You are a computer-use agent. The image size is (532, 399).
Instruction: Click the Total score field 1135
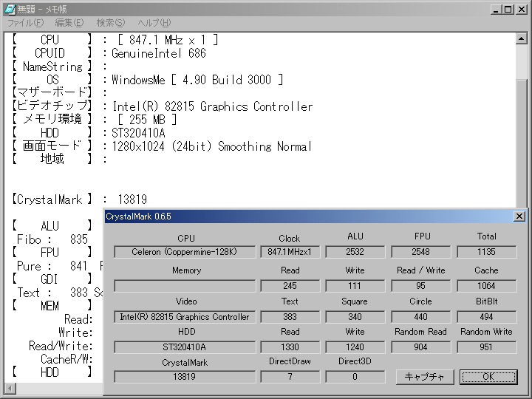(x=486, y=252)
